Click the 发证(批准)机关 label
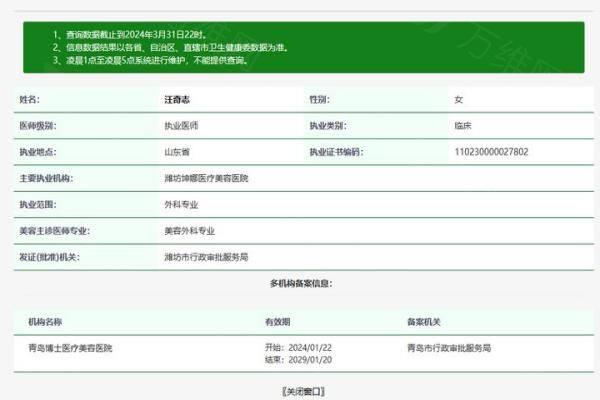The height and width of the screenshot is (400, 600). tap(50, 257)
